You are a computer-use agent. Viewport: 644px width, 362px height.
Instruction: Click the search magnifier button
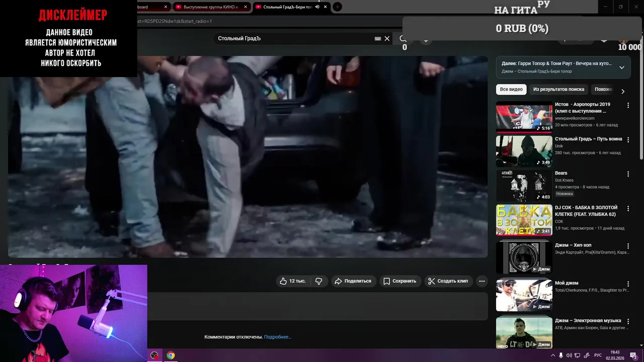[403, 39]
